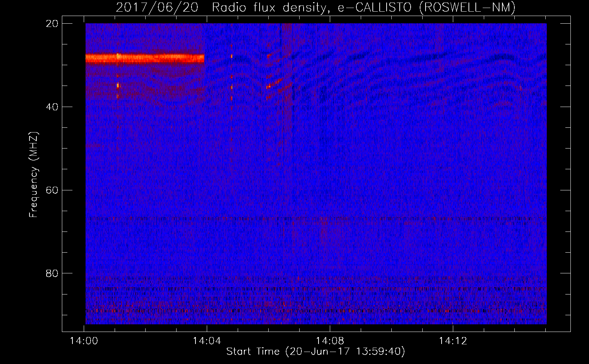Select the 'Frequency (MHZ)' axis label
This screenshot has height=364, width=589.
coord(33,175)
